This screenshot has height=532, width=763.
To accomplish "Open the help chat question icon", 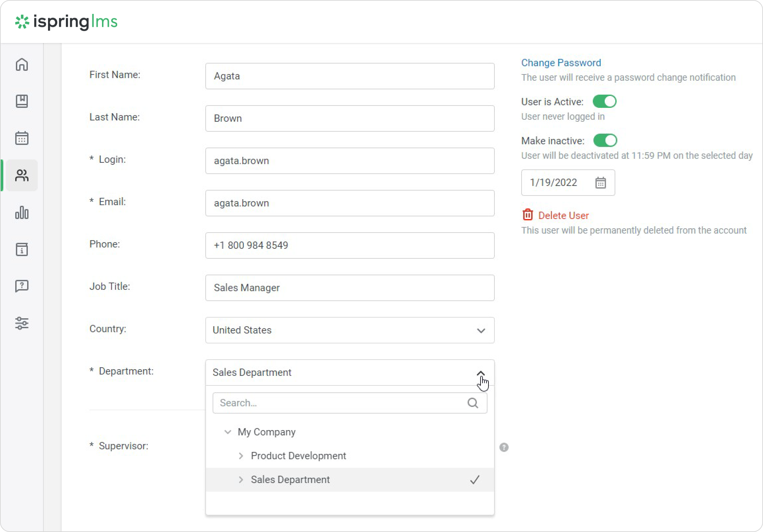I will 22,286.
